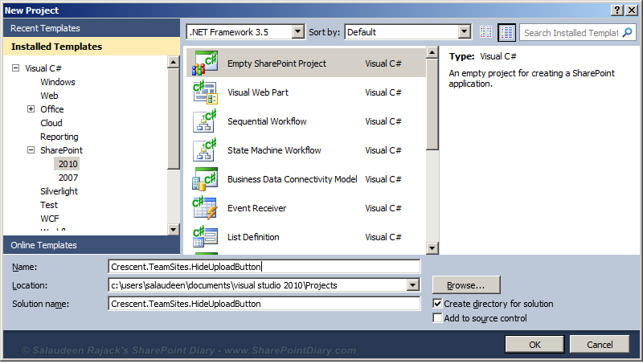The width and height of the screenshot is (643, 364).
Task: Select the Installed Templates section
Action: coord(92,47)
